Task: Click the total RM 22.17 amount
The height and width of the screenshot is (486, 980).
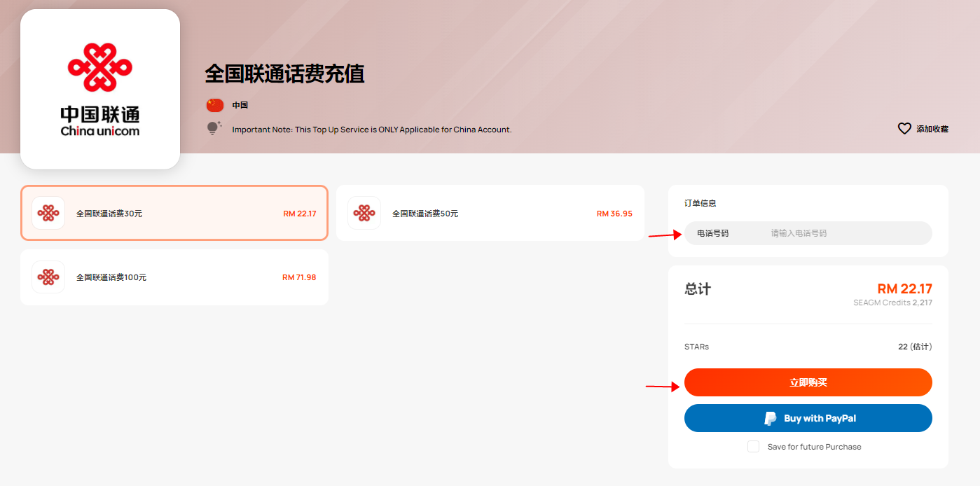Action: point(904,289)
